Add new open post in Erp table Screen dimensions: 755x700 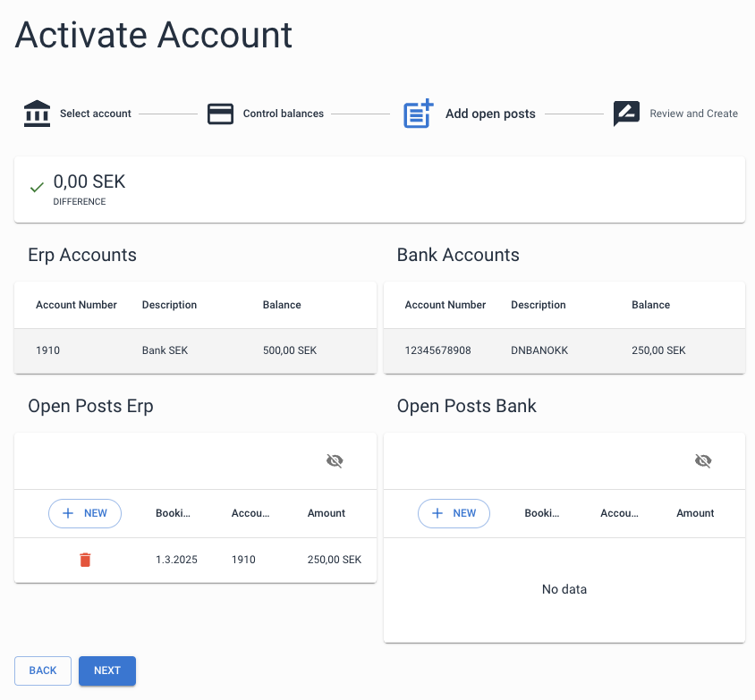(x=85, y=513)
